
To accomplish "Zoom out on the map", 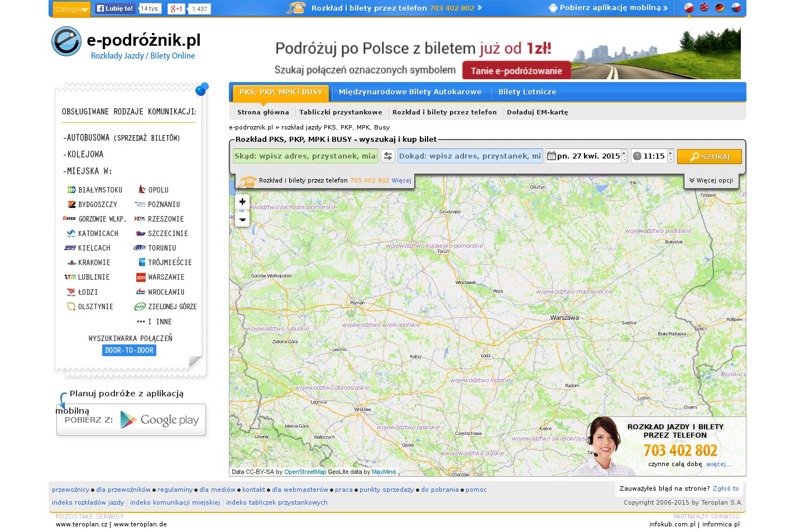I will pos(242,219).
